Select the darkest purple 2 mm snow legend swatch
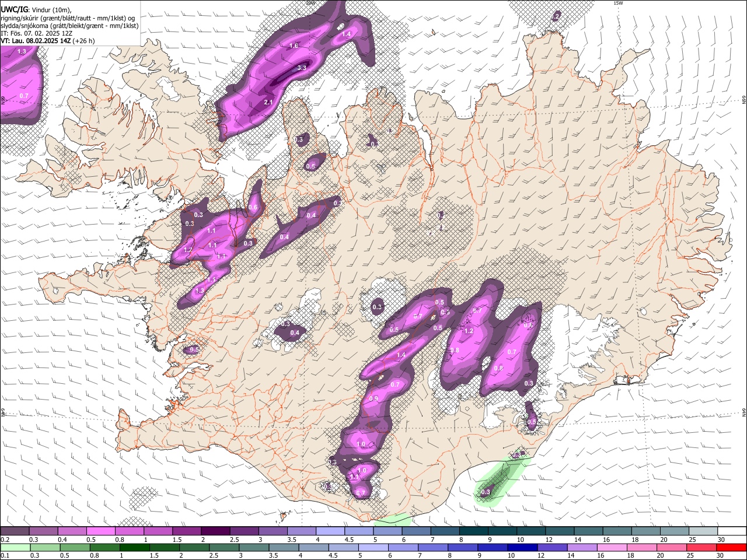 pyautogui.click(x=215, y=531)
